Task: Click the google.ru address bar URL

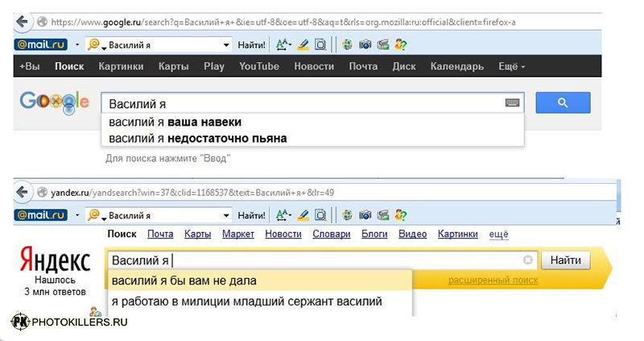Action: [x=283, y=23]
